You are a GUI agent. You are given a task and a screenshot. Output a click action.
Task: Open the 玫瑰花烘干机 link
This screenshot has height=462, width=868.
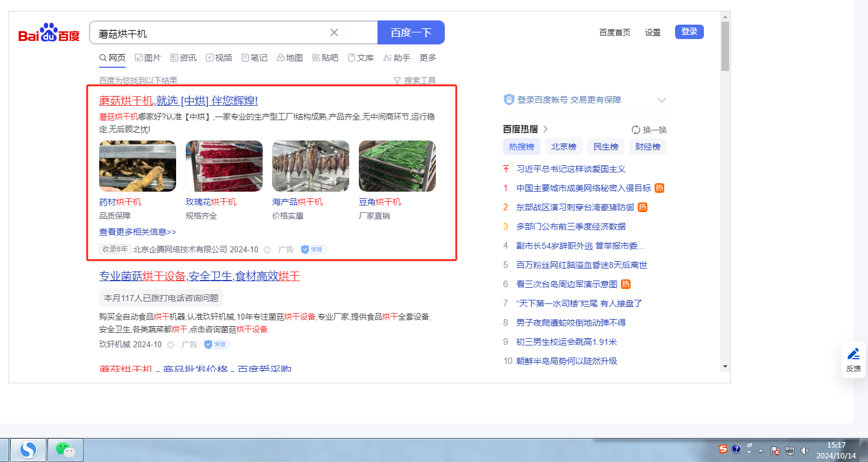(211, 202)
